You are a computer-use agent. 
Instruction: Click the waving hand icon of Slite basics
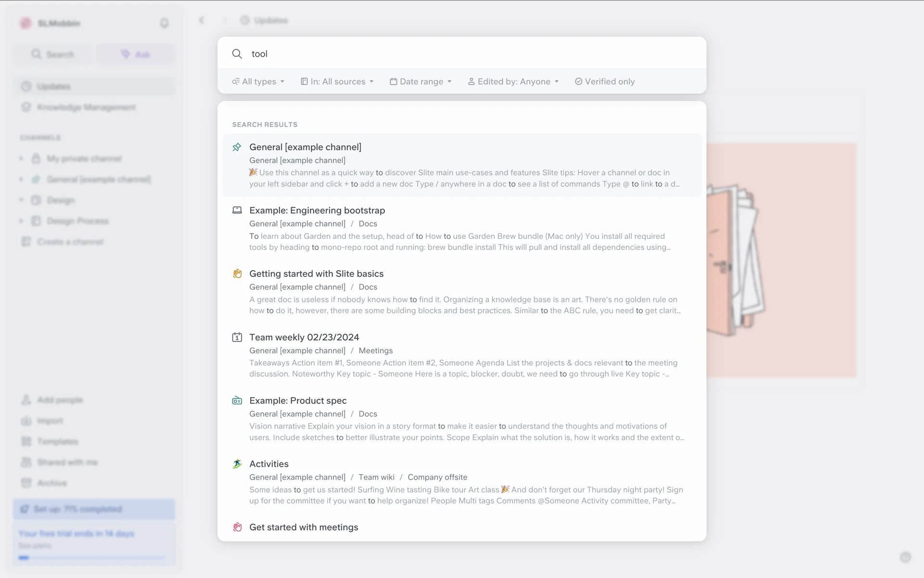point(237,274)
